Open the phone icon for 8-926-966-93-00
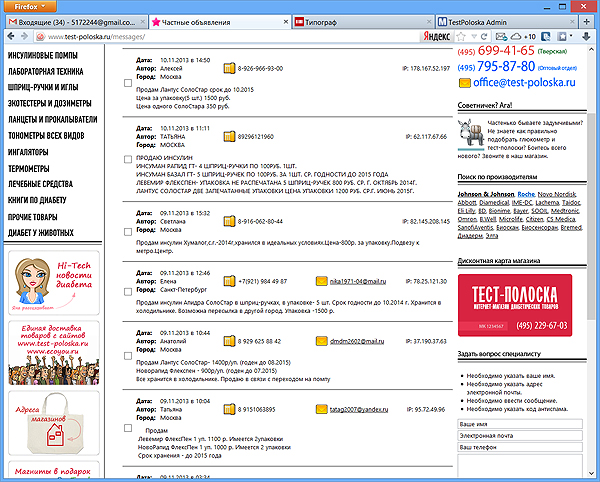This screenshot has height=482, width=600. [229, 68]
